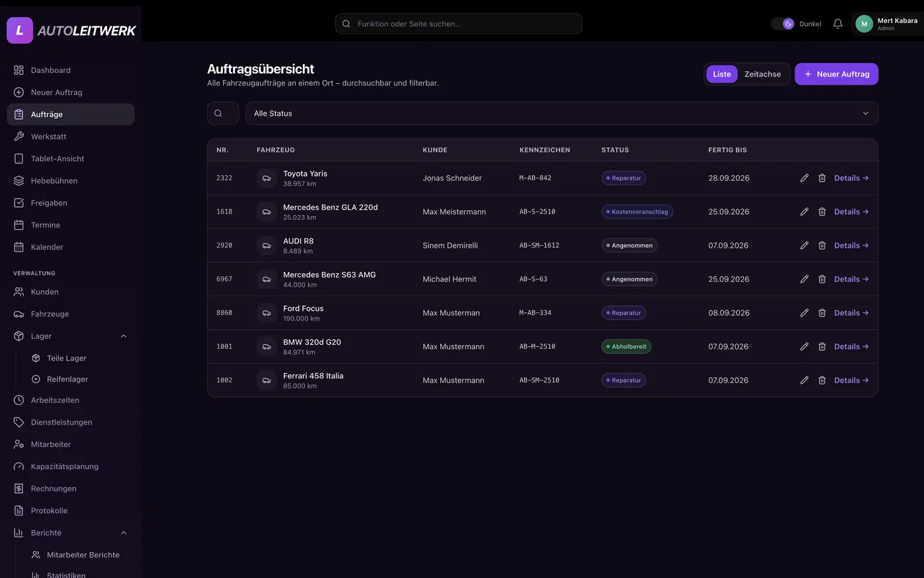Screen dimensions: 924x578
Task: Switch to Zeitachse view
Action: click(762, 74)
